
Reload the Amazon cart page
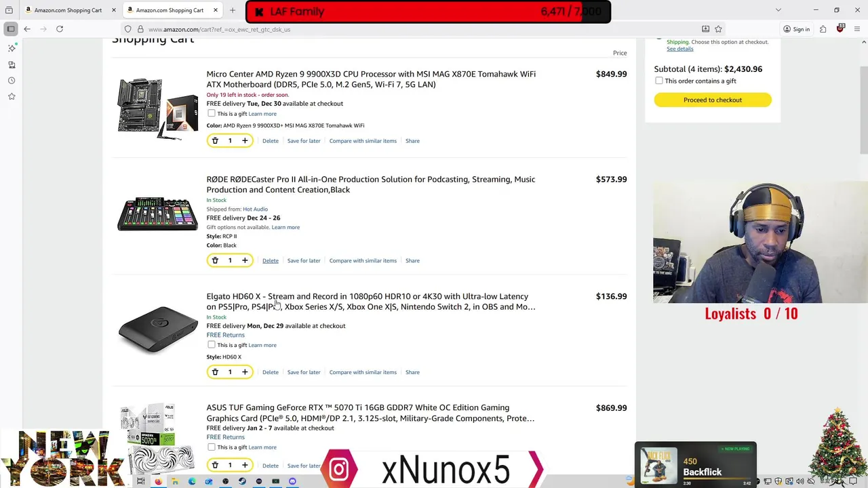(x=60, y=29)
